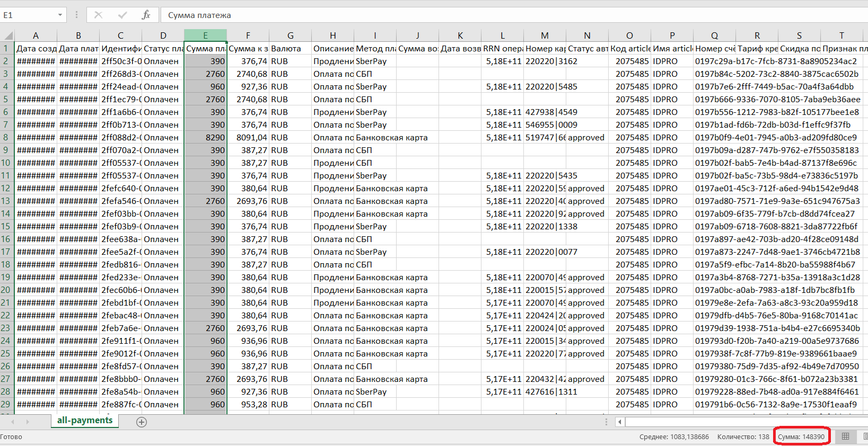Viewport: 868px width, 446px height.
Task: Click the Описание header cell
Action: click(332, 48)
